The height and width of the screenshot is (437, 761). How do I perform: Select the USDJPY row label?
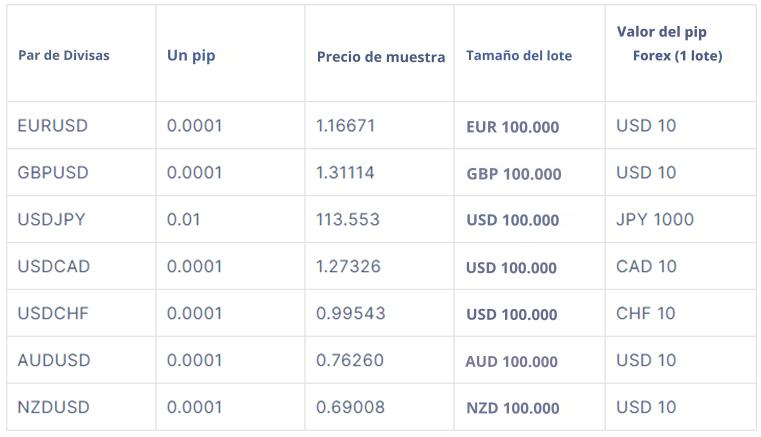tap(51, 219)
